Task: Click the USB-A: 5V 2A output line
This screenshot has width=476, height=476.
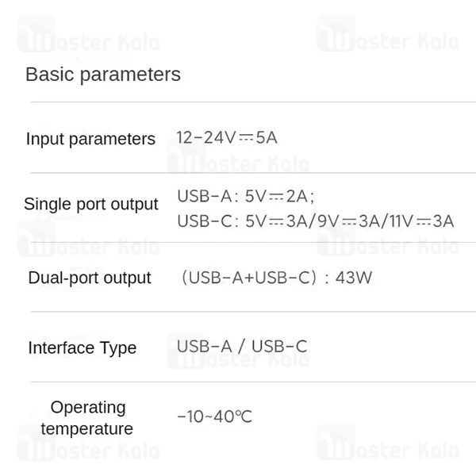Action: 246,196
